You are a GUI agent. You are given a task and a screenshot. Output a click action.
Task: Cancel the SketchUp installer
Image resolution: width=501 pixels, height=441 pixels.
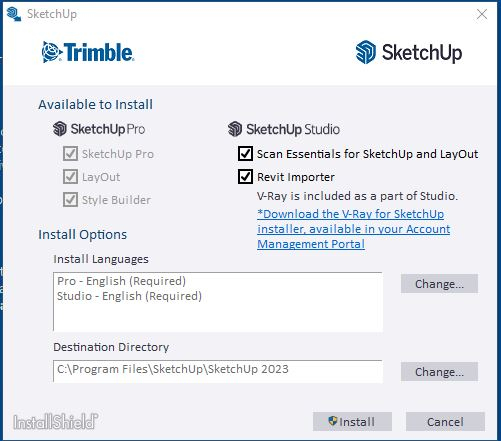[445, 422]
